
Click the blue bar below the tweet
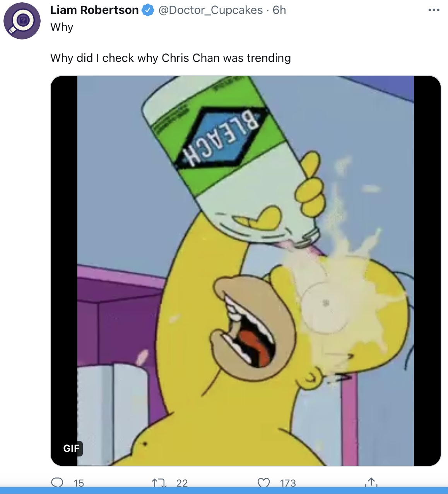coord(224,491)
